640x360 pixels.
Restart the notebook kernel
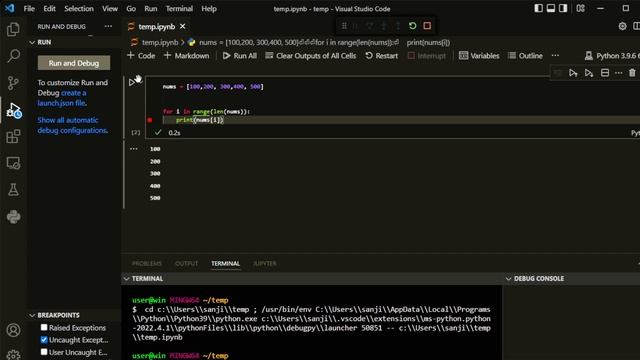coord(382,56)
